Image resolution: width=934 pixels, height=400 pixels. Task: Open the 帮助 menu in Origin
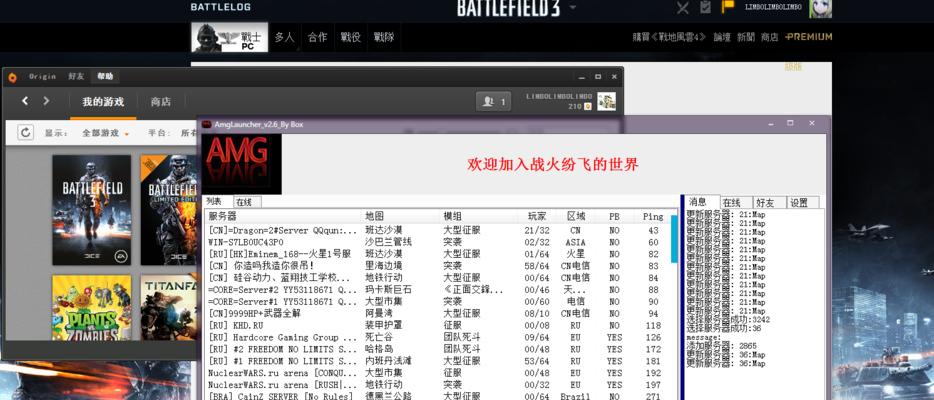[105, 77]
